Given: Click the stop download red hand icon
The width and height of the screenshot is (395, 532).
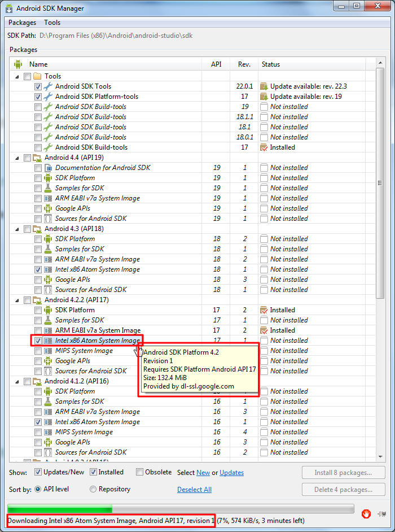Looking at the screenshot, I should [x=366, y=514].
